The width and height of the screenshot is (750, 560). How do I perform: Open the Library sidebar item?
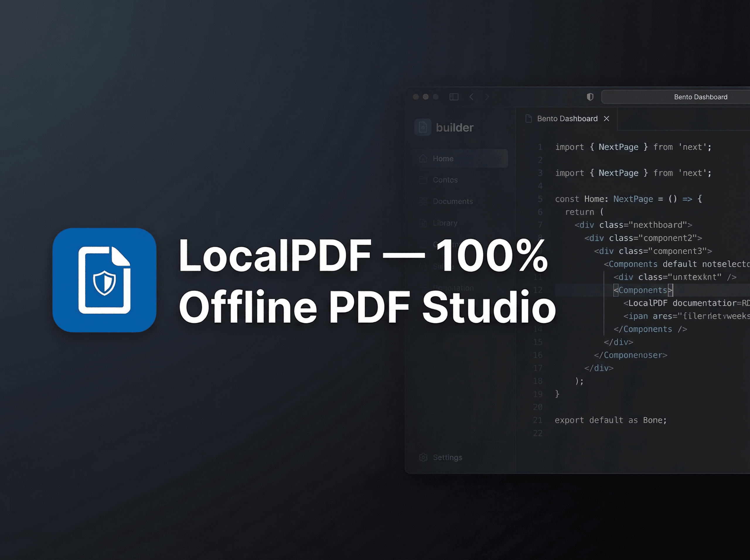pyautogui.click(x=445, y=223)
